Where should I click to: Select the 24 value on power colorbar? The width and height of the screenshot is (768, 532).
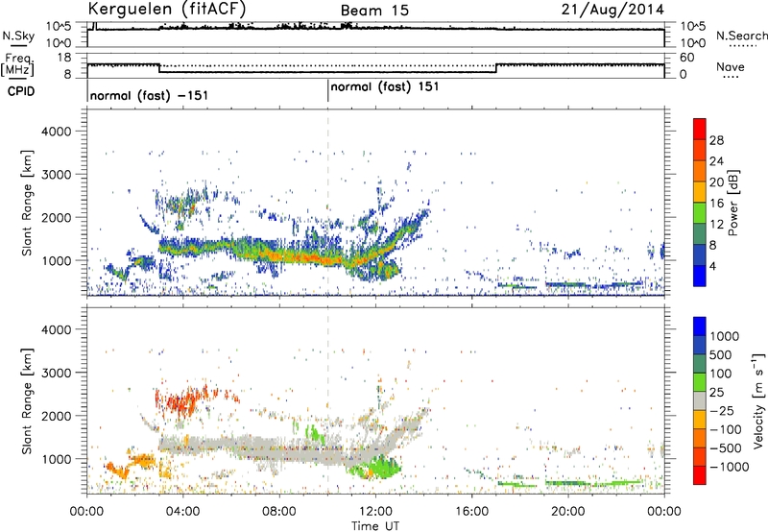(x=716, y=161)
